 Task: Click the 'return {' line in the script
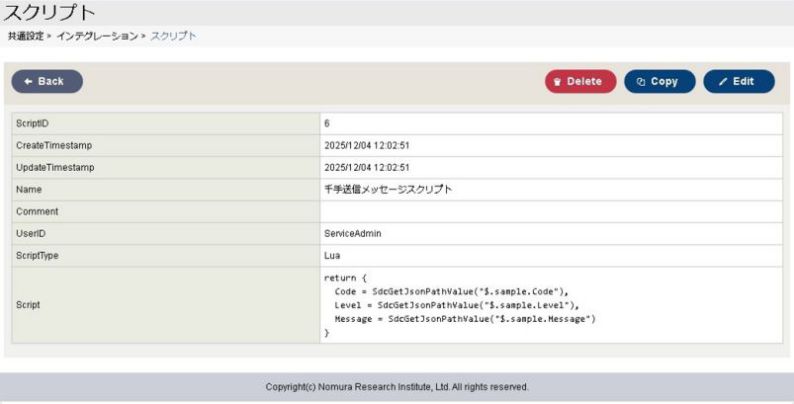[345, 278]
